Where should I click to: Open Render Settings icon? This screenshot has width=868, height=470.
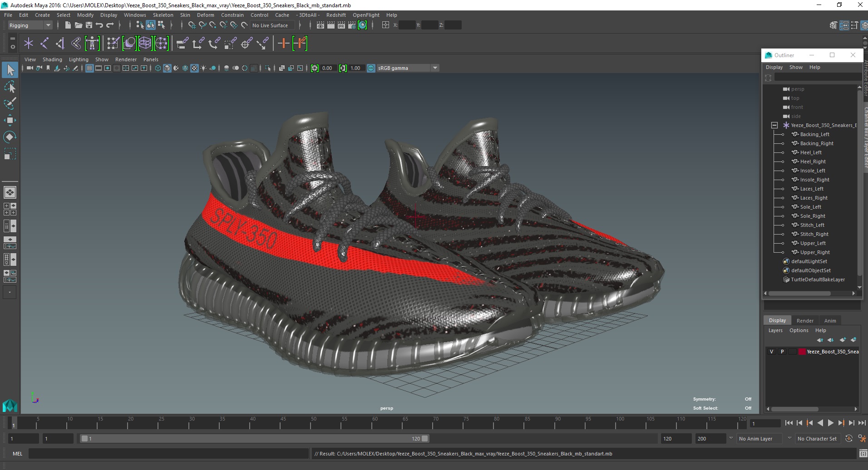(352, 25)
